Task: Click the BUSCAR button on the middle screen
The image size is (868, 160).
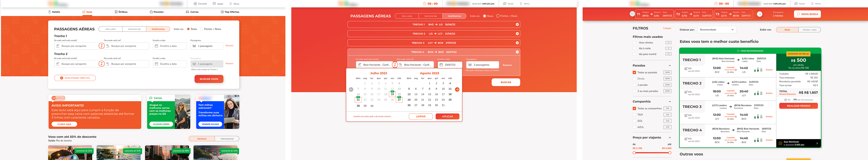Action: click(505, 82)
